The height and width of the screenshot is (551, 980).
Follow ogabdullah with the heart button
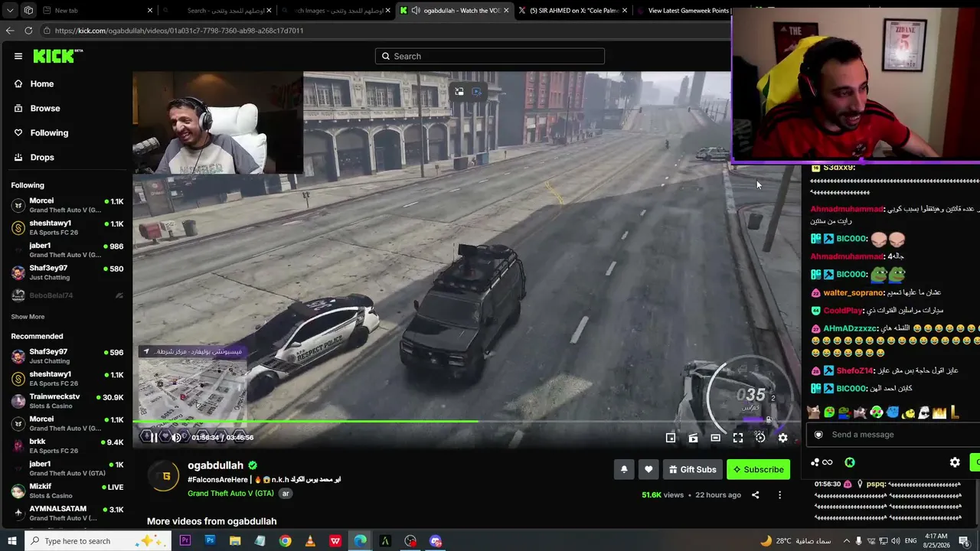(x=648, y=469)
